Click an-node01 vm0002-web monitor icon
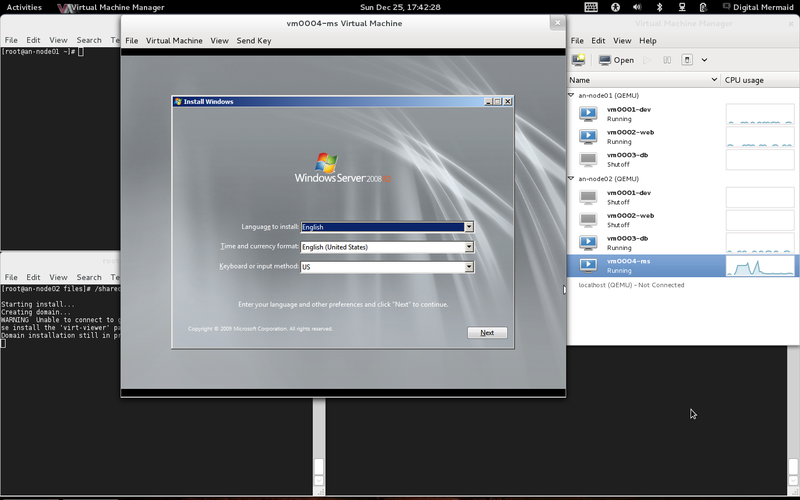 pos(588,136)
